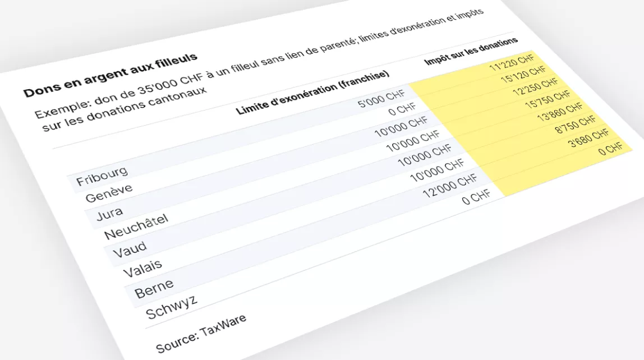The image size is (644, 360).
Task: Click the 'Impôt sur les donations' column header
Action: tap(471, 52)
